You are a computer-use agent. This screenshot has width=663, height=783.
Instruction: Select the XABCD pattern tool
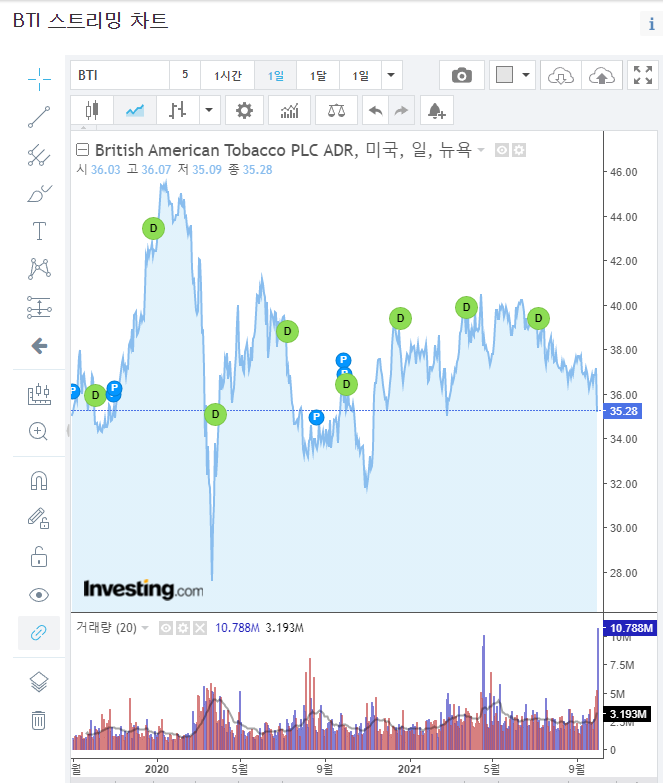pos(39,269)
